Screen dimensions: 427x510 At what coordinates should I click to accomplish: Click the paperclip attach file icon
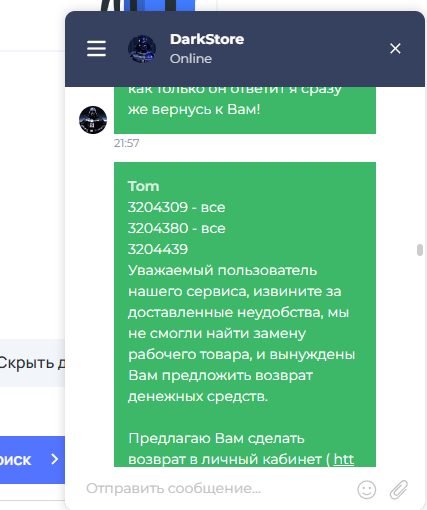(x=399, y=490)
